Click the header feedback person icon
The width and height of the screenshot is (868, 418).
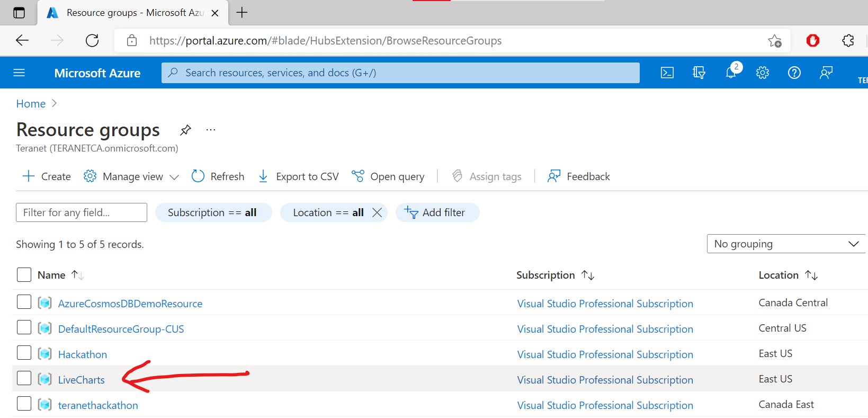click(826, 73)
